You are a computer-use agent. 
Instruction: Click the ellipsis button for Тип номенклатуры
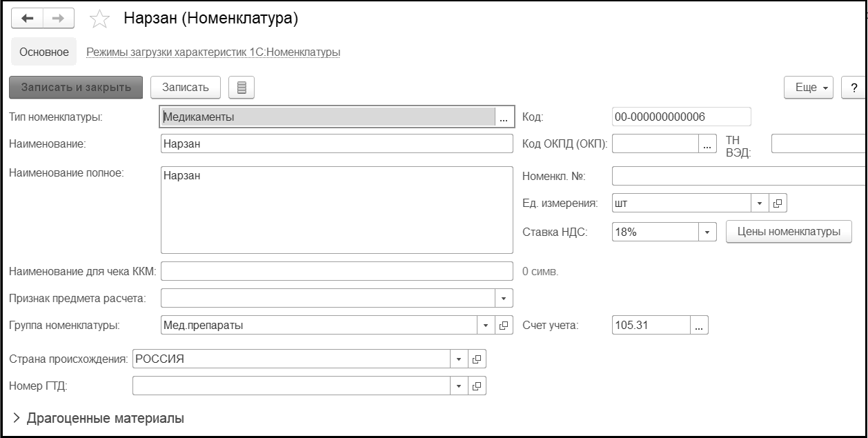(504, 117)
